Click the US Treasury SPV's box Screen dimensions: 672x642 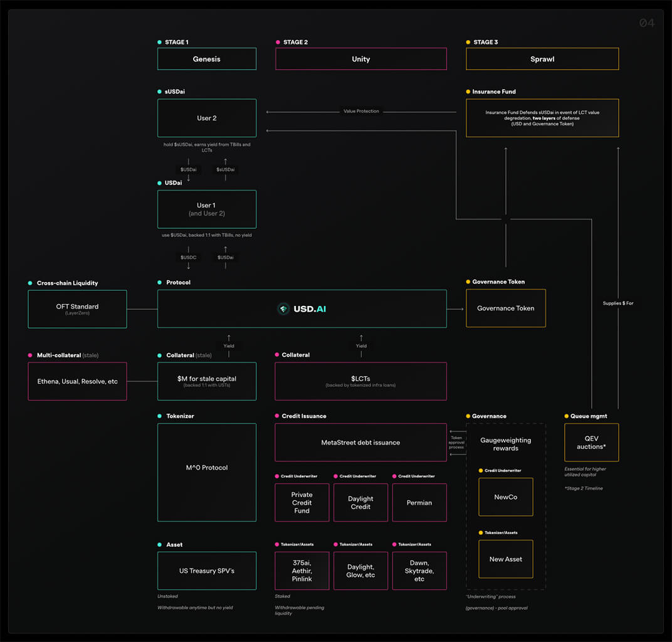[x=207, y=571]
